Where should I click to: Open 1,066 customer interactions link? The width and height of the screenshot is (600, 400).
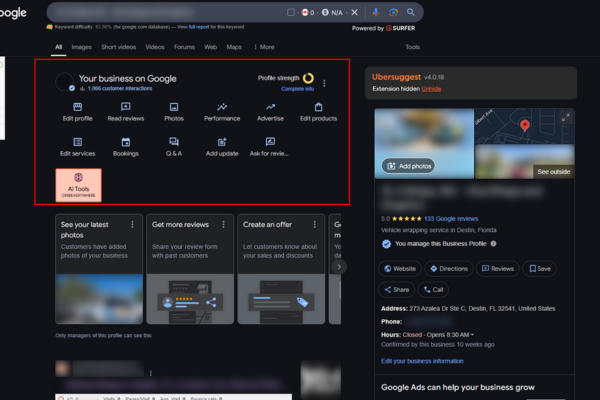click(120, 88)
